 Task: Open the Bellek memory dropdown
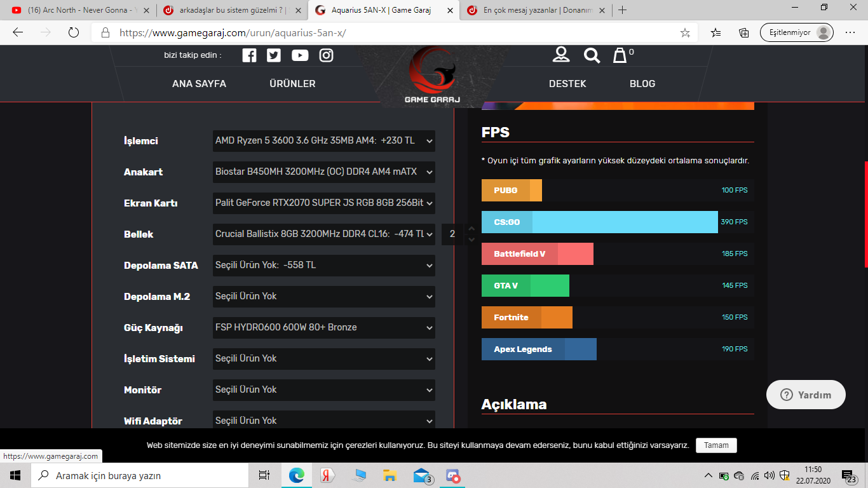click(x=324, y=234)
